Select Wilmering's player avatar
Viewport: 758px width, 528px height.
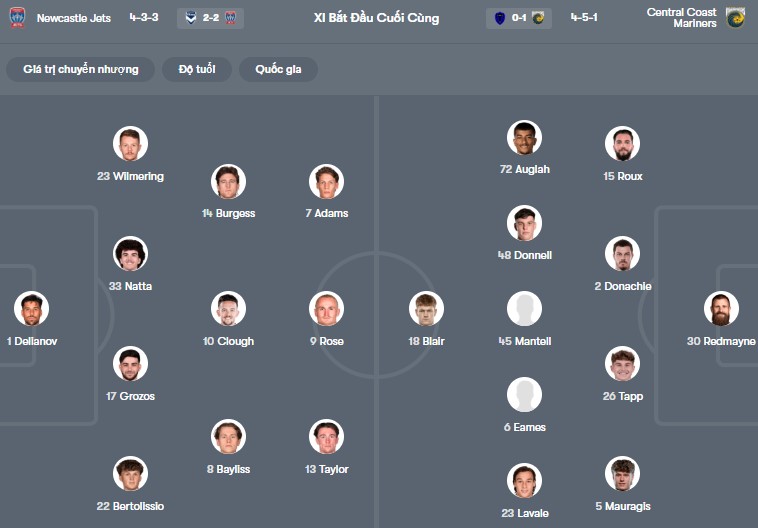(130, 144)
